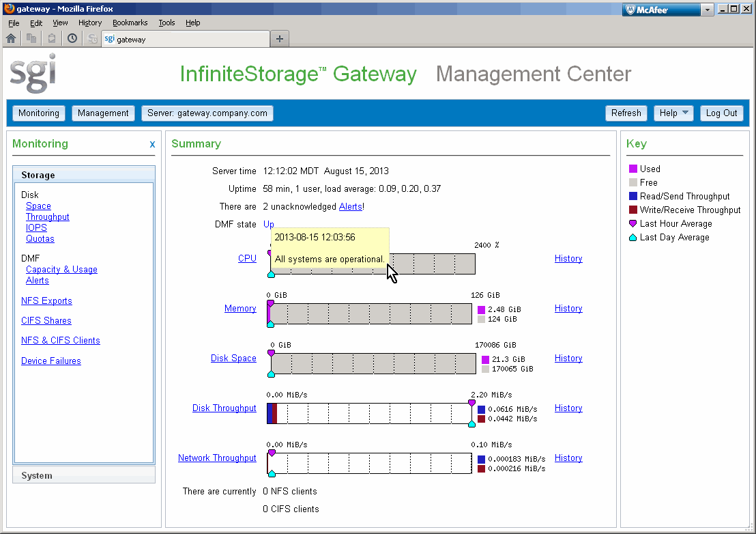The image size is (756, 534).
Task: Click the Memory usage bar
Action: (369, 313)
